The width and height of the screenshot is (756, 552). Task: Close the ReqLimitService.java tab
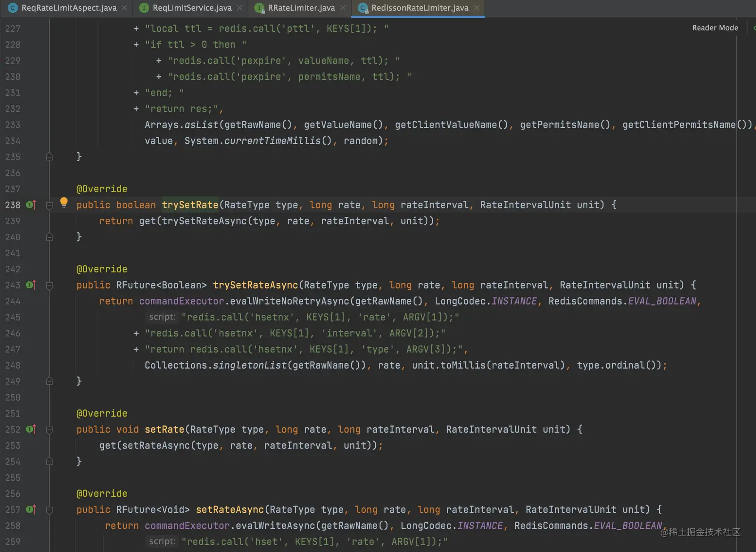click(x=239, y=8)
